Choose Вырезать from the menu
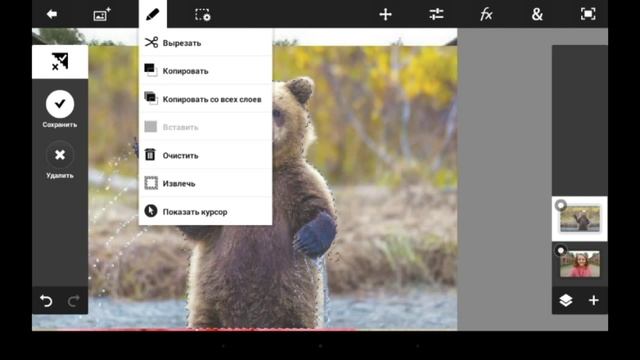 point(206,42)
